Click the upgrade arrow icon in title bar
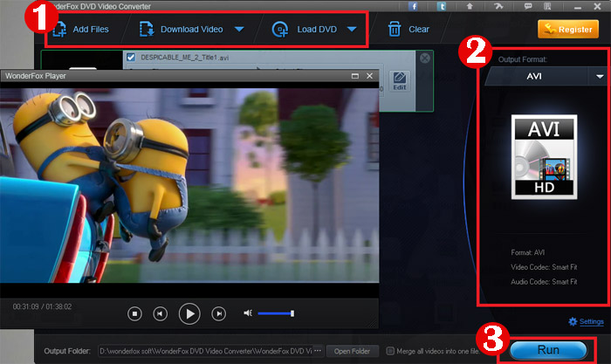This screenshot has width=611, height=364. [x=470, y=6]
